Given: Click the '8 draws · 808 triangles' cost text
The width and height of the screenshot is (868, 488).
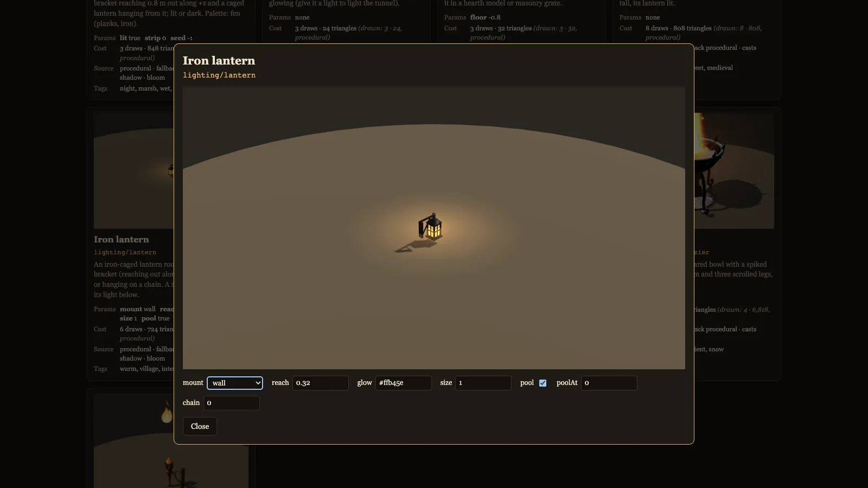Looking at the screenshot, I should point(679,28).
